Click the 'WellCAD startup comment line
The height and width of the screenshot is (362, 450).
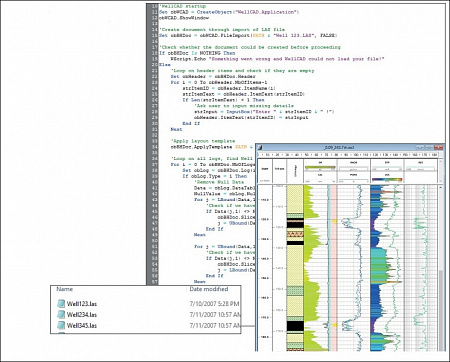(182, 6)
